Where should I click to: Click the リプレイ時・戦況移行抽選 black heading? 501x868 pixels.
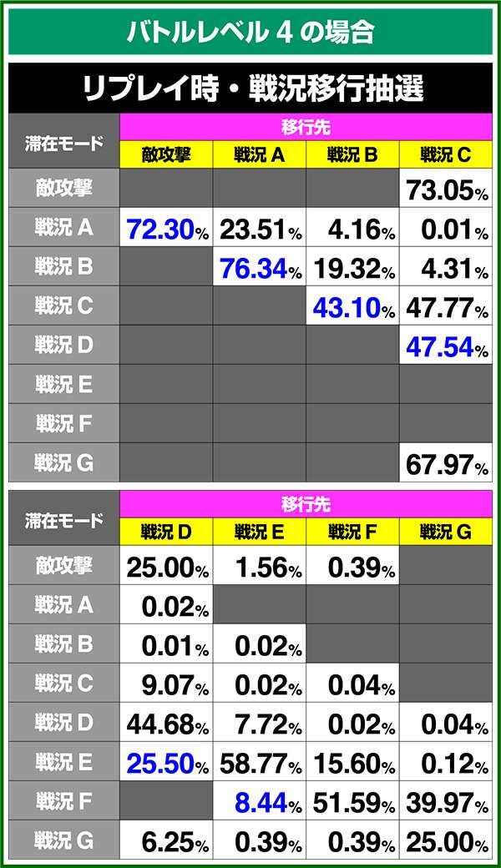point(250,88)
